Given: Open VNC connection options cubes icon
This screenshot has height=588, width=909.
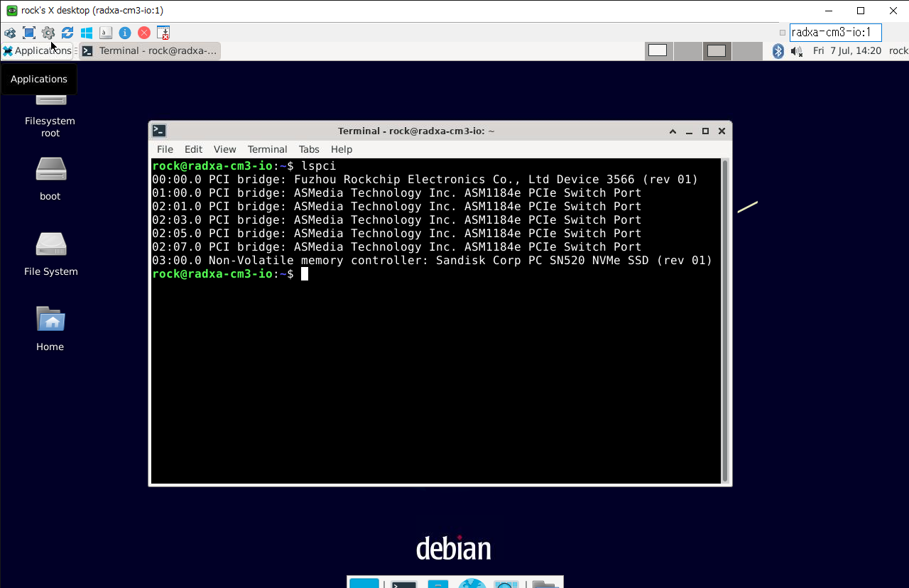Looking at the screenshot, I should pos(10,33).
